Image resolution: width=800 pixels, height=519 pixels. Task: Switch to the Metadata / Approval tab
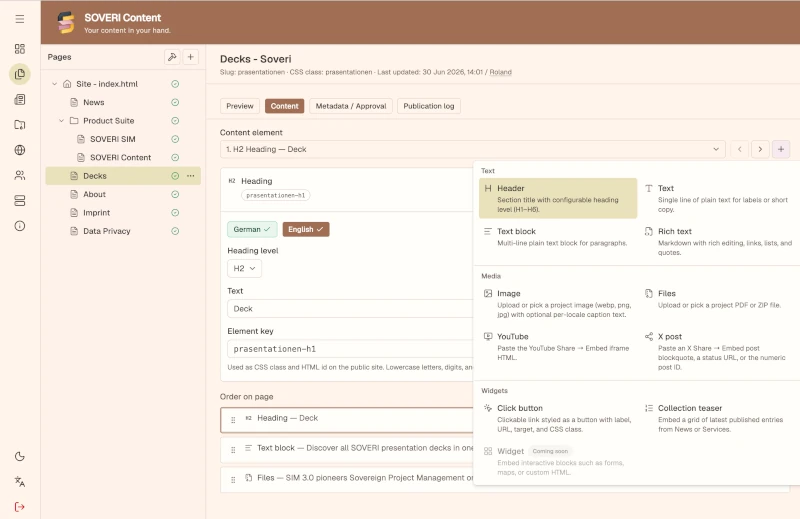351,106
